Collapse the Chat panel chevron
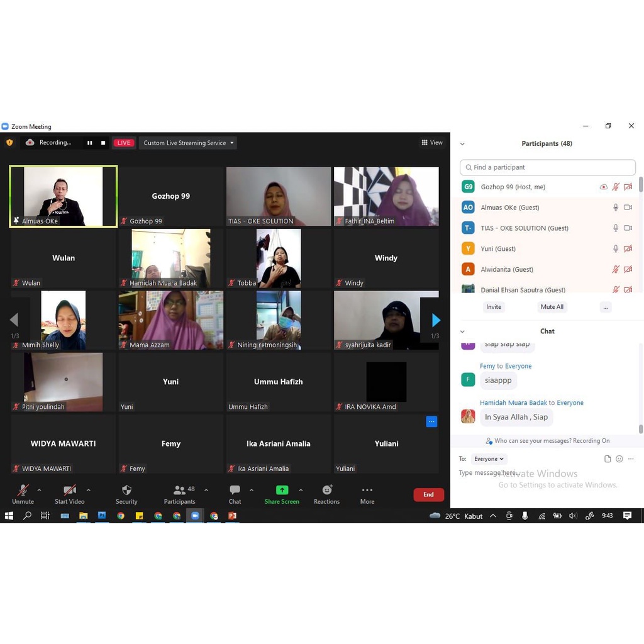This screenshot has width=644, height=644. click(x=462, y=331)
